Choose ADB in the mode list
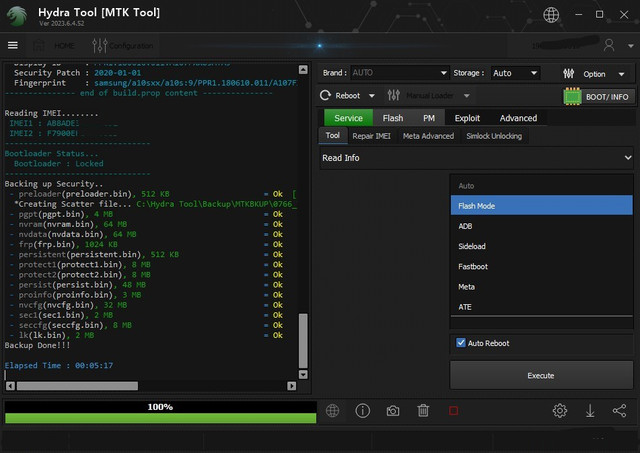Image resolution: width=640 pixels, height=453 pixels. (x=541, y=226)
